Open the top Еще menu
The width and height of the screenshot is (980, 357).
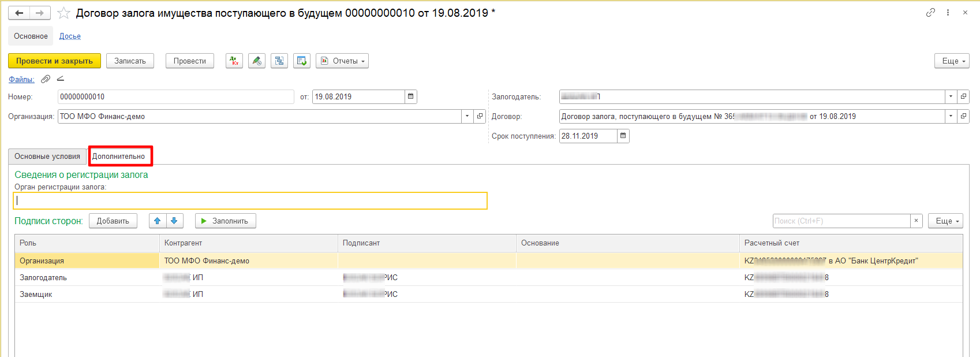tap(952, 61)
